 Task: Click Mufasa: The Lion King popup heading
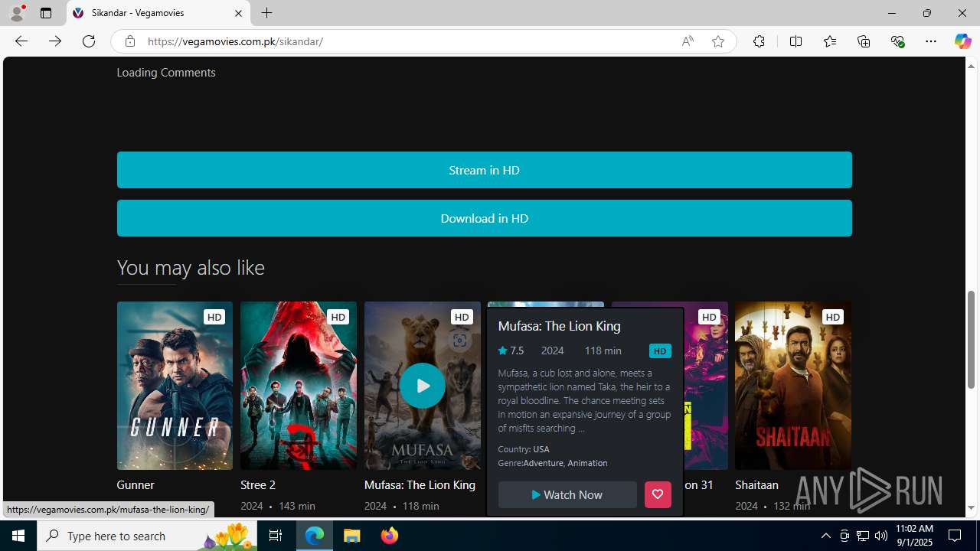(x=559, y=326)
